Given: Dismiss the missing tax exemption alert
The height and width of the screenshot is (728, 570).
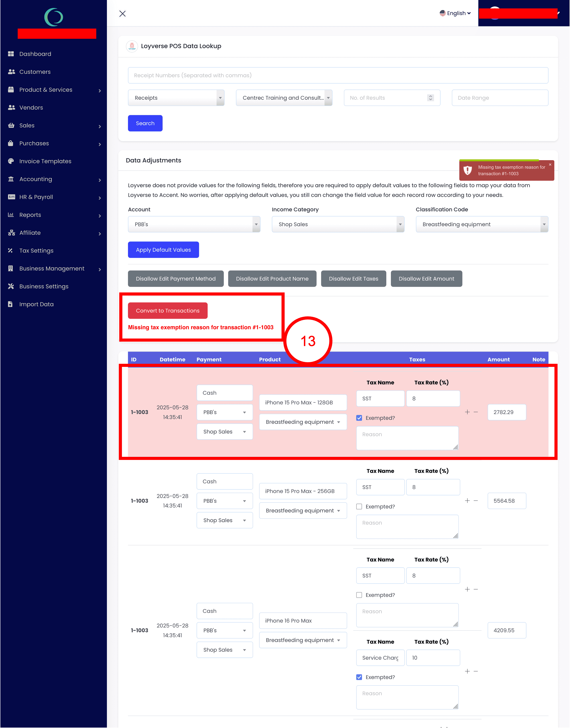Looking at the screenshot, I should coord(550,165).
